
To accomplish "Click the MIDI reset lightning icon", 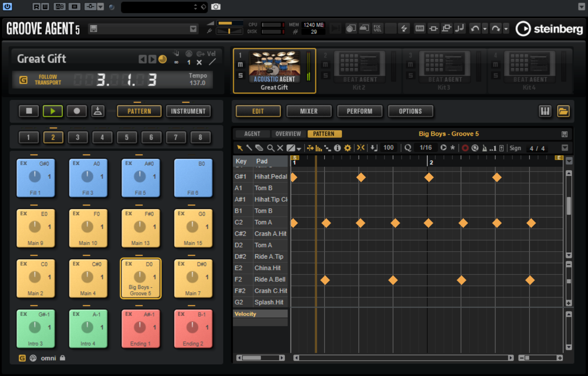I will point(404,28).
